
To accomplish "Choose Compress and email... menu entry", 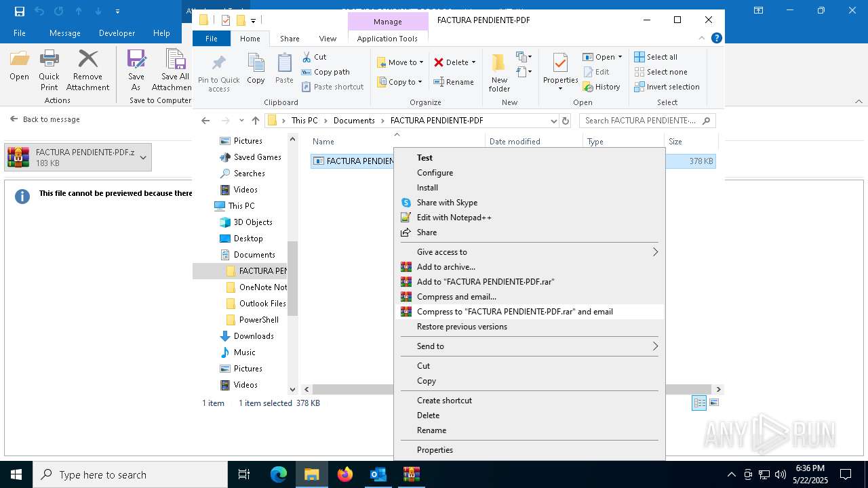I will pos(529,297).
